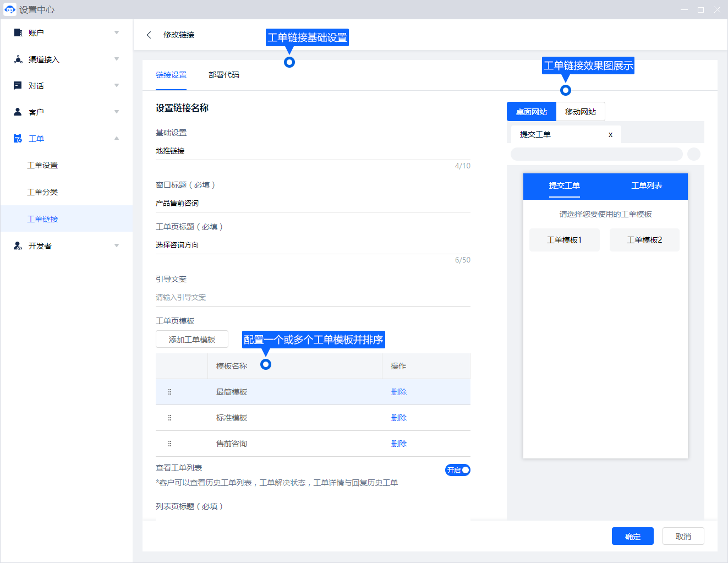728x563 pixels.
Task: Click drag handle of 售前咨询 row
Action: pos(169,444)
